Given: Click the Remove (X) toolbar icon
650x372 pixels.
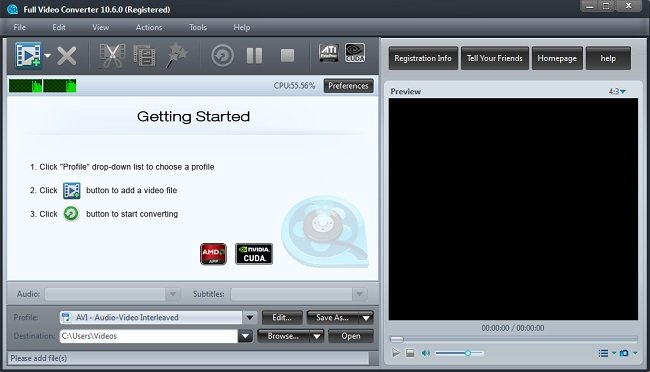Looking at the screenshot, I should (67, 56).
